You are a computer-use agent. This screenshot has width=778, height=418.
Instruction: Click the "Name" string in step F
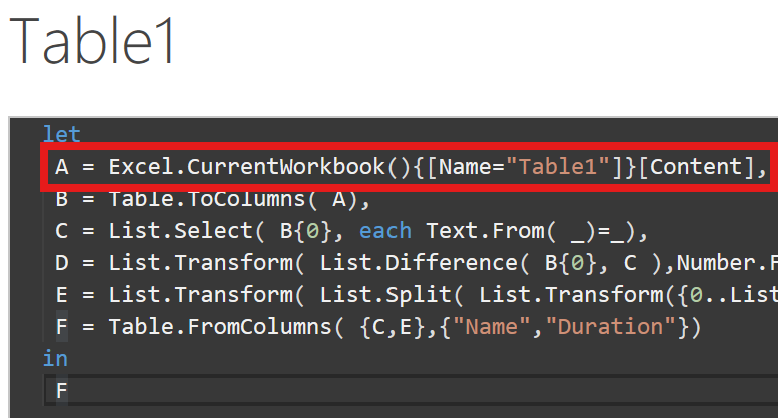(x=492, y=327)
